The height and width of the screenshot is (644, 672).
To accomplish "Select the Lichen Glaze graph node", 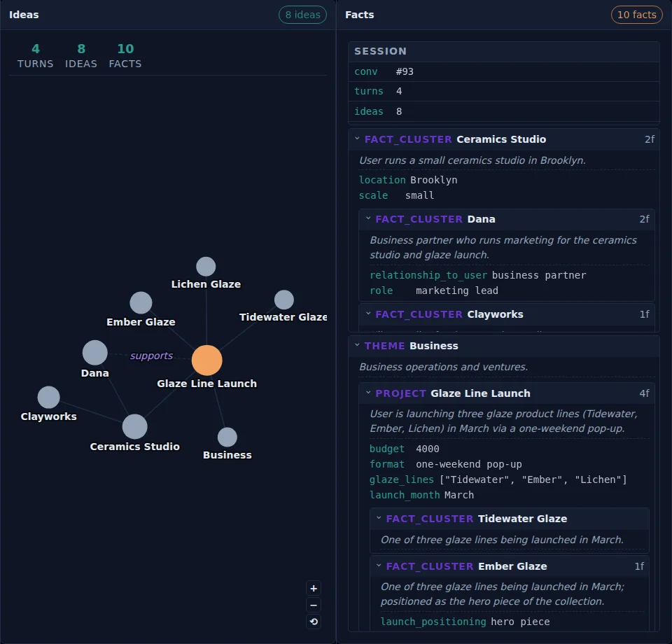I will click(x=206, y=267).
